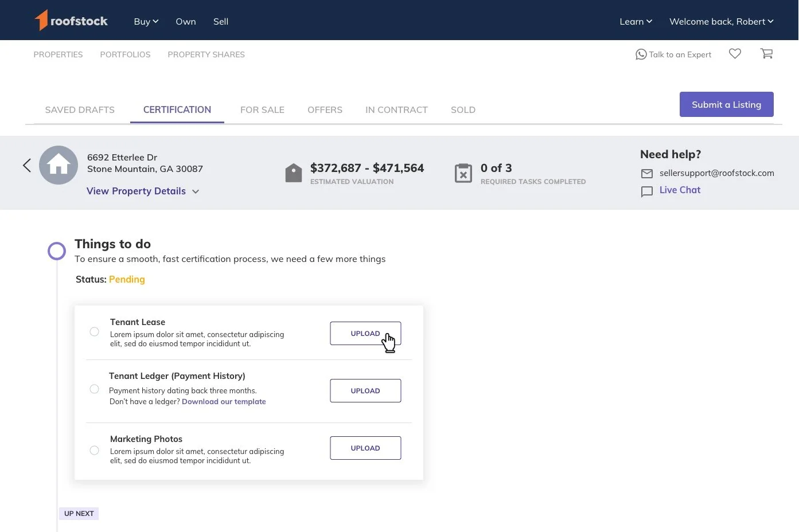Select the Marketing Photos radio circle

95,451
